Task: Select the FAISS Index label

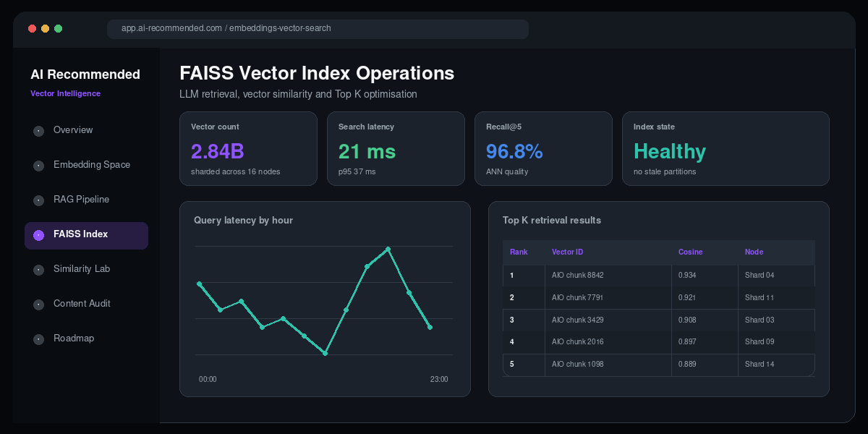Action: click(x=80, y=234)
